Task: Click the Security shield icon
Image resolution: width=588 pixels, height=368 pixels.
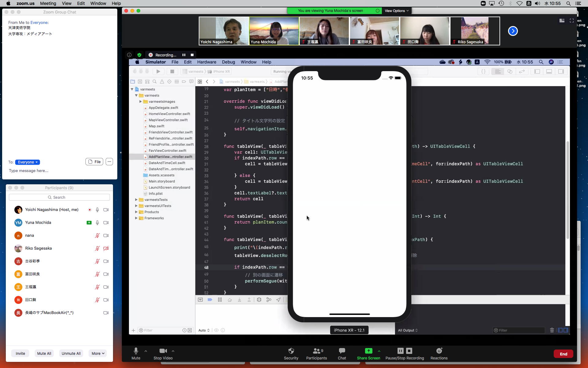Action: [291, 351]
